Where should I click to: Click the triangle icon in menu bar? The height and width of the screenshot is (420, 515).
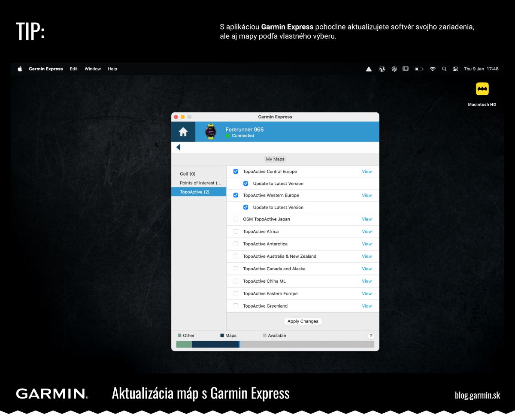click(369, 69)
